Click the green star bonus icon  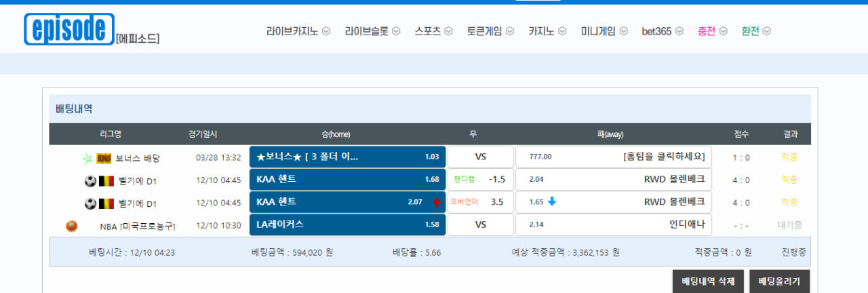87,158
